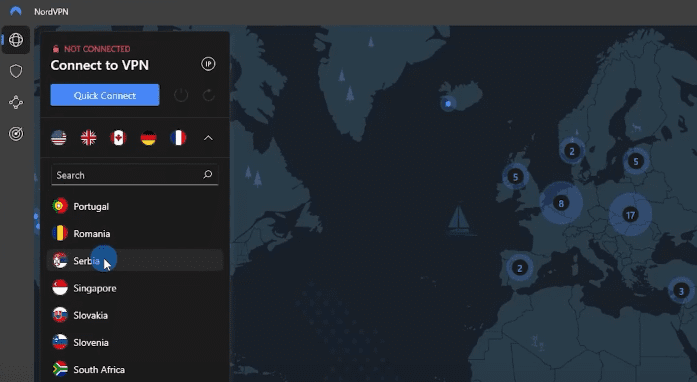
Task: Select Slovakia from country list
Action: tap(135, 315)
